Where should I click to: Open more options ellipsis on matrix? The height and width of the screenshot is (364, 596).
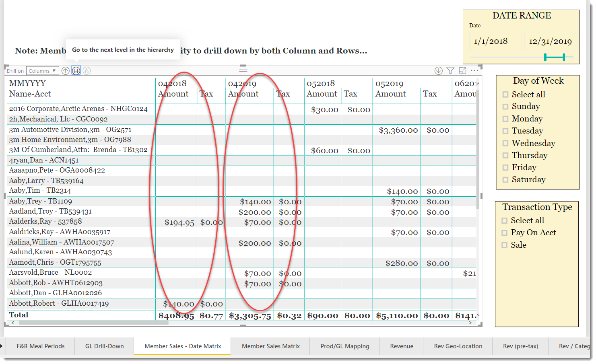(x=475, y=70)
